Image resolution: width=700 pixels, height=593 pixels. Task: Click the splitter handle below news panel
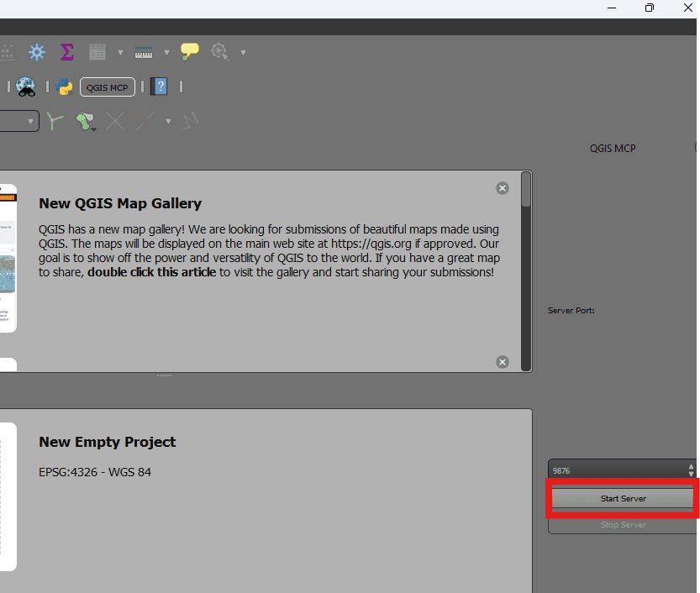pyautogui.click(x=165, y=375)
